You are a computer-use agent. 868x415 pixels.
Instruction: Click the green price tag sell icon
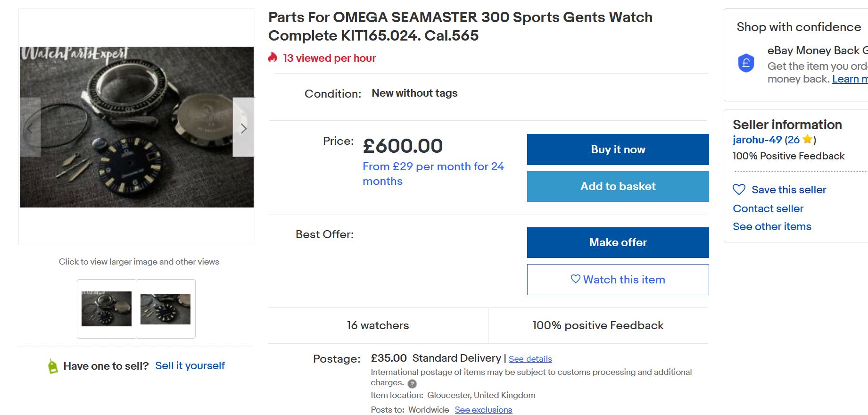pyautogui.click(x=53, y=366)
